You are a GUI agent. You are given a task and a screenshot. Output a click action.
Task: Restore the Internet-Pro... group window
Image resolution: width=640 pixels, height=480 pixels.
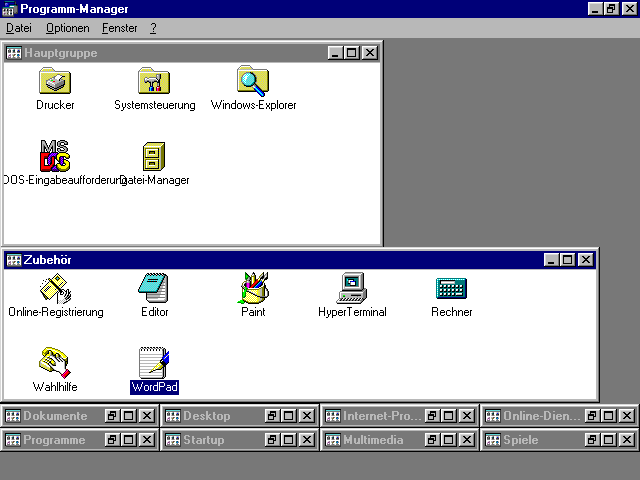[x=431, y=416]
